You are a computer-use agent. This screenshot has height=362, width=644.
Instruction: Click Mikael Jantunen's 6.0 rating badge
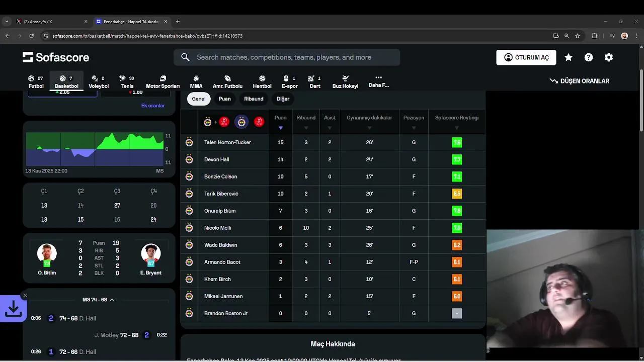(x=457, y=296)
